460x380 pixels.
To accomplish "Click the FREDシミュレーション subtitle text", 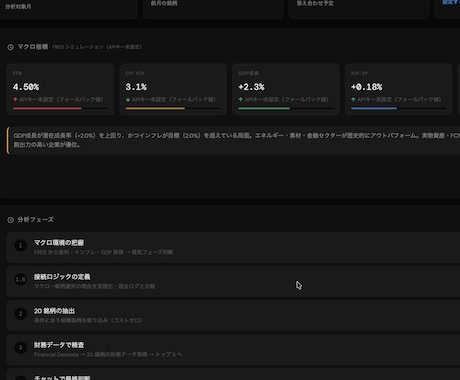I will coord(97,47).
